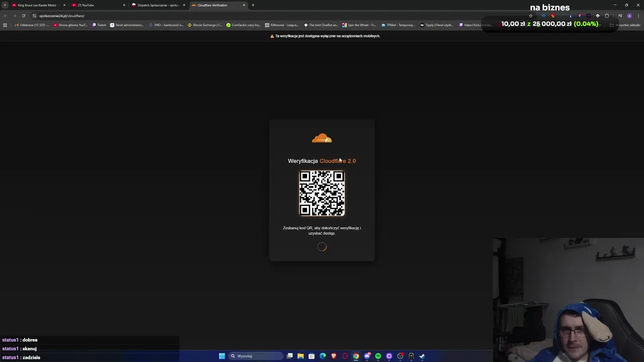Go back to previous page

pos(5,16)
